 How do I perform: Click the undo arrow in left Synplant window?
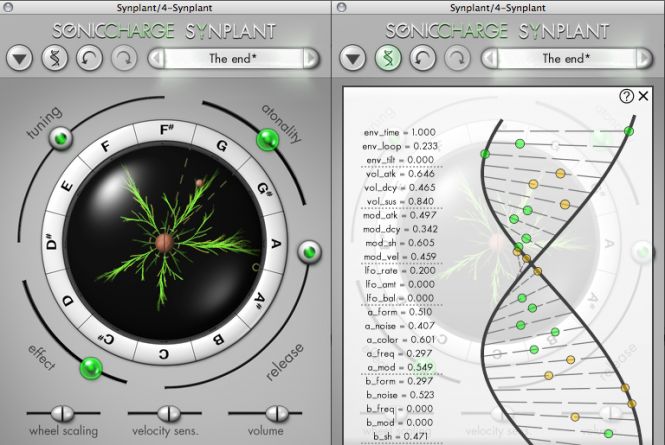89,58
